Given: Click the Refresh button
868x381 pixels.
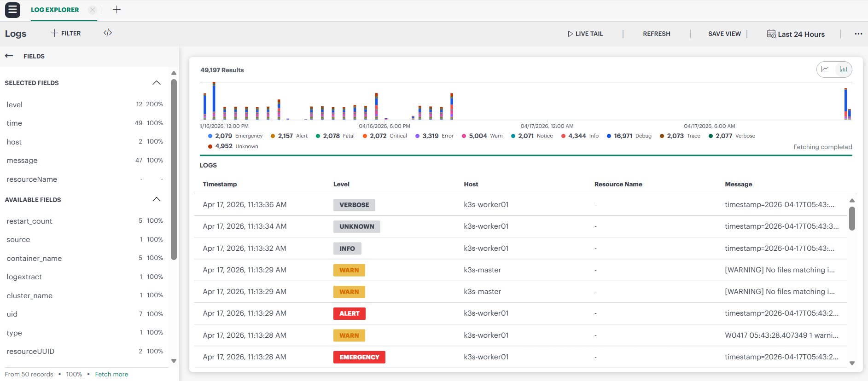Looking at the screenshot, I should coord(656,34).
